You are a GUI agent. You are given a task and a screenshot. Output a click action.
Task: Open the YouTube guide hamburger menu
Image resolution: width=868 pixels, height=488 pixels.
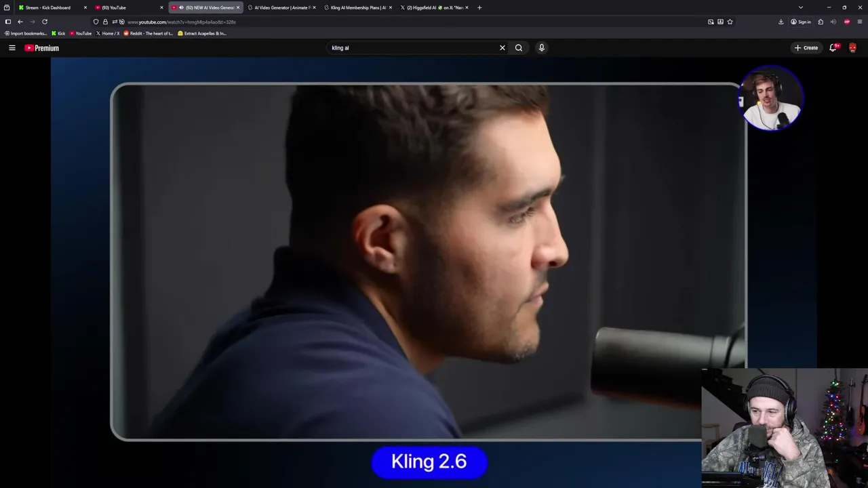tap(12, 48)
